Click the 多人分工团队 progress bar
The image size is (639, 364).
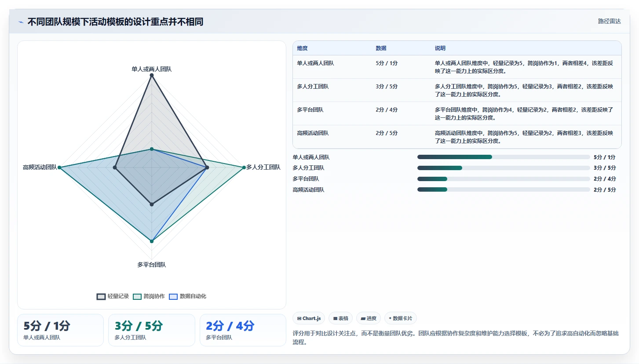(504, 168)
